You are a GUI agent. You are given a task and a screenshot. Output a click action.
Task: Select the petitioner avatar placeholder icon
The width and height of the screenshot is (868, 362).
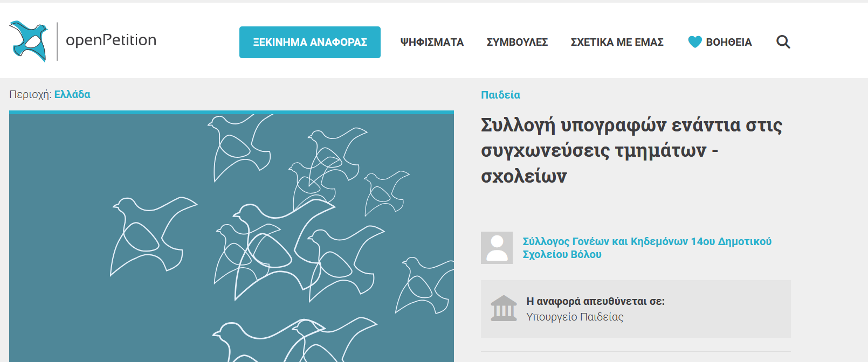pyautogui.click(x=497, y=248)
